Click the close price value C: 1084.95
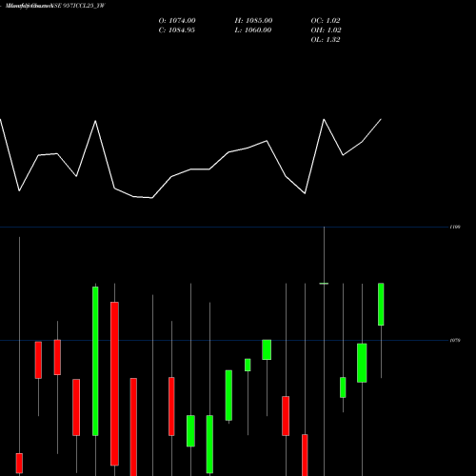 coord(177,30)
